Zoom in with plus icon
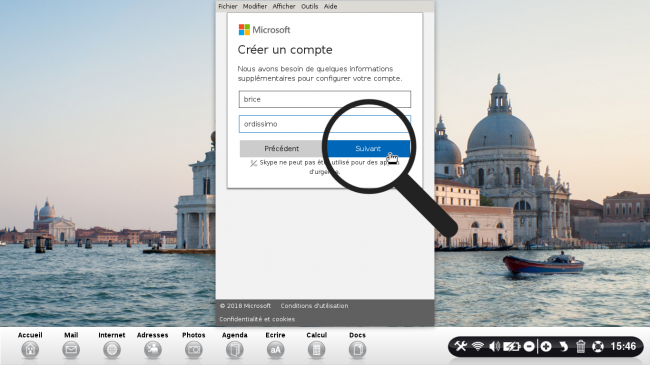Viewport: 650px width, 365px height. [546, 346]
